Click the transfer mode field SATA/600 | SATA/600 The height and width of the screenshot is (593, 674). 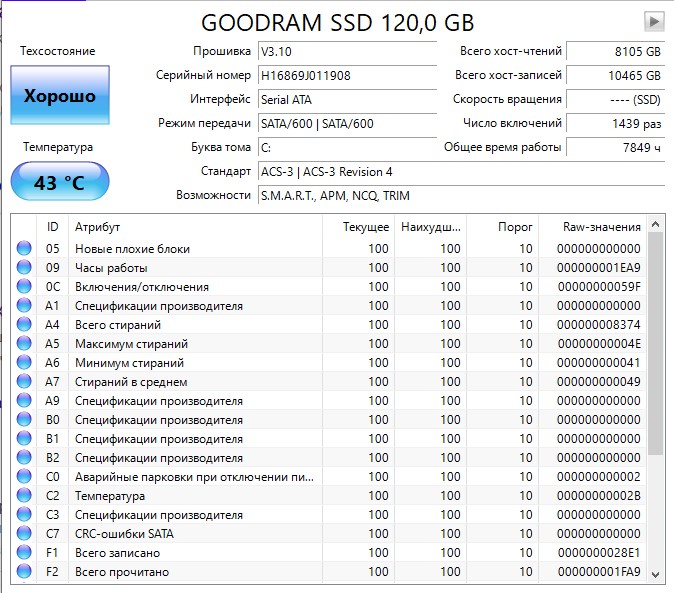[x=347, y=124]
